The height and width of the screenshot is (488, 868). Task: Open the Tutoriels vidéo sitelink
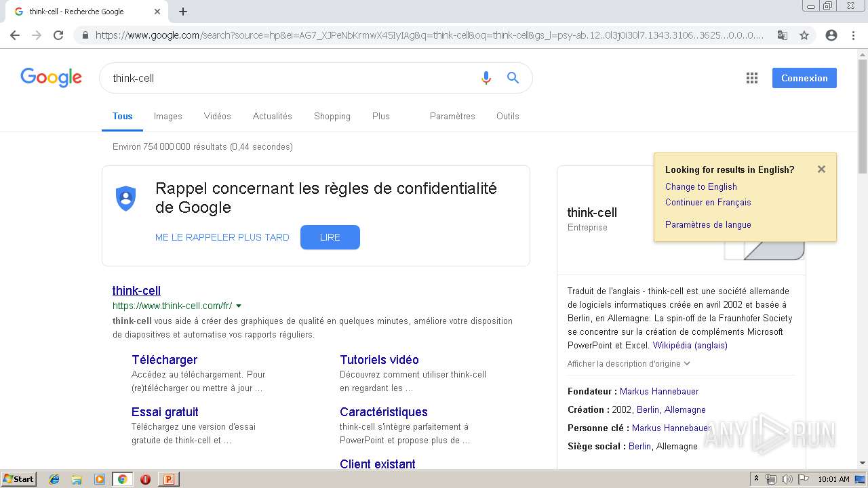379,360
